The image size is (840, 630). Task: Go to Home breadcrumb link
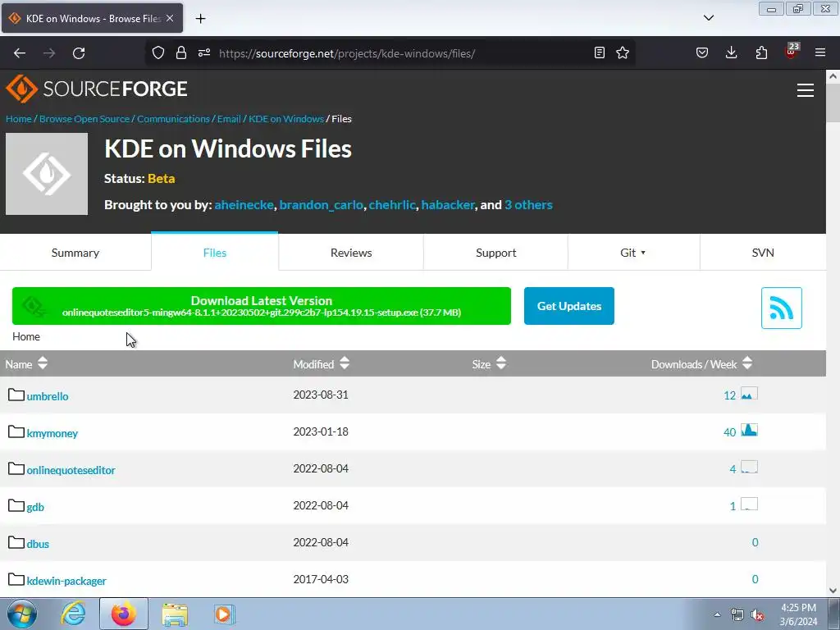[19, 119]
